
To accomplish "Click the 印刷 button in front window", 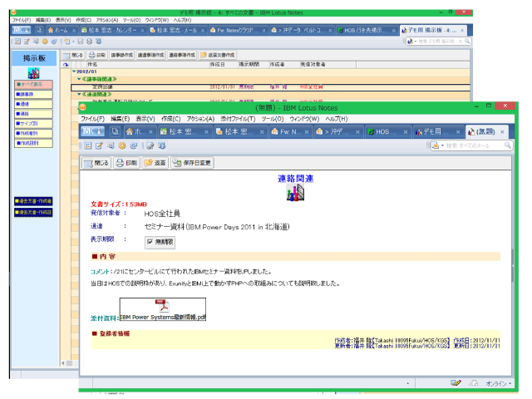I will coord(126,163).
